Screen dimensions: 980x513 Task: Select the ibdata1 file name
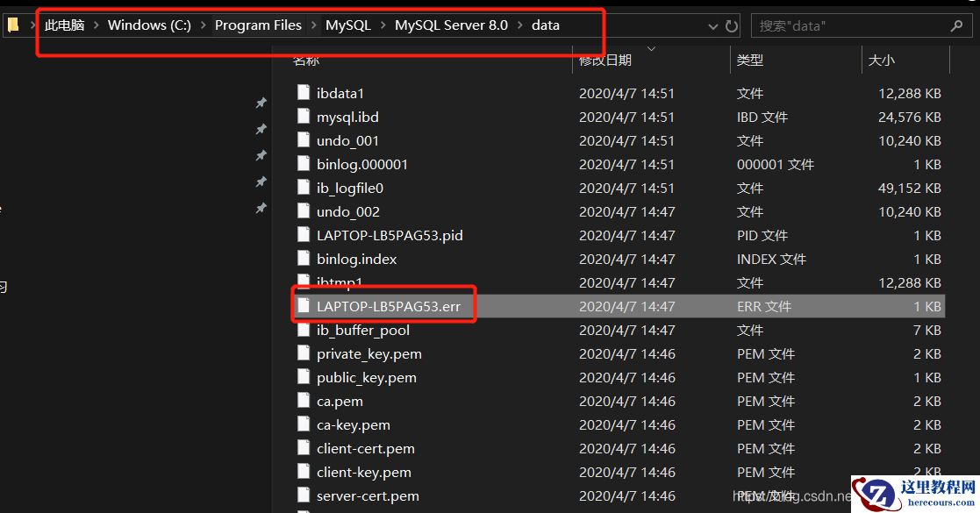coord(340,93)
